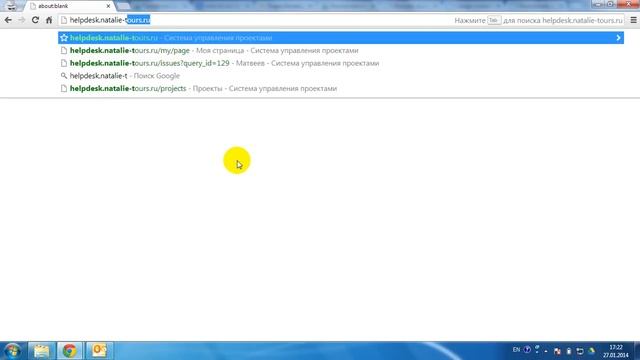Show hidden tray icons with the arrow
The image size is (640, 360).
pos(546,351)
